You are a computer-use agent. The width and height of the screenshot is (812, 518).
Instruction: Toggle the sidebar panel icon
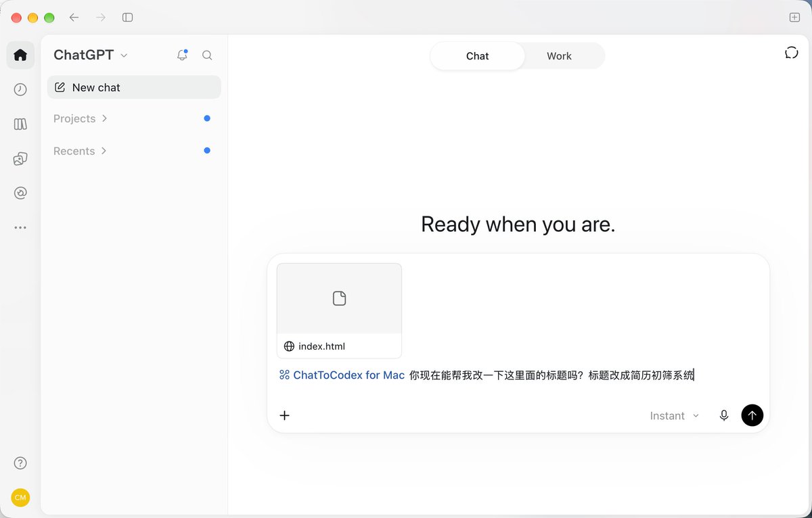pyautogui.click(x=127, y=18)
